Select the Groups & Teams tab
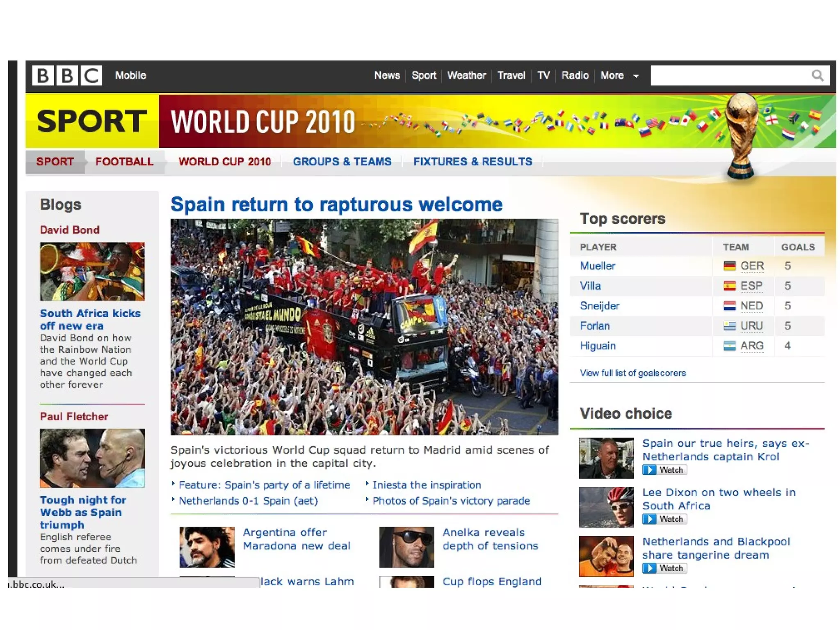 (342, 162)
